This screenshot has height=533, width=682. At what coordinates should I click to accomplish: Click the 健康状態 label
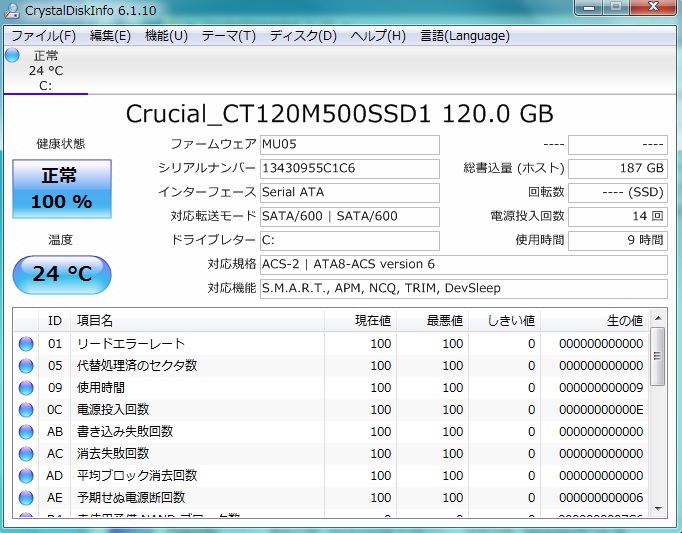[61, 144]
